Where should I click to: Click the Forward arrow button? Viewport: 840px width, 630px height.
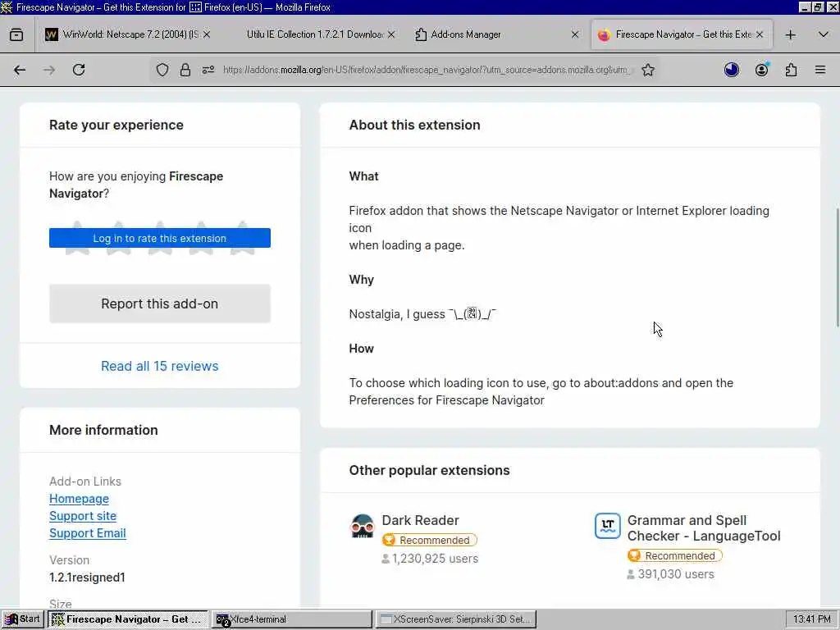pyautogui.click(x=49, y=70)
